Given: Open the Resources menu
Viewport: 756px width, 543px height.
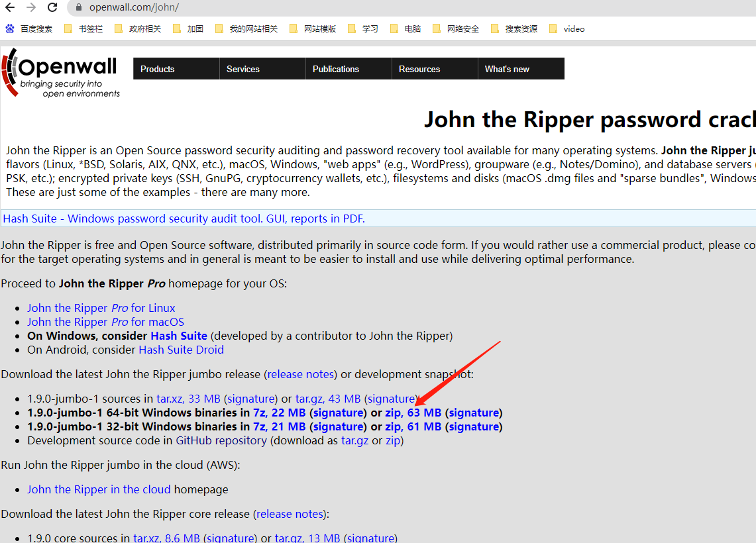Looking at the screenshot, I should coord(435,69).
